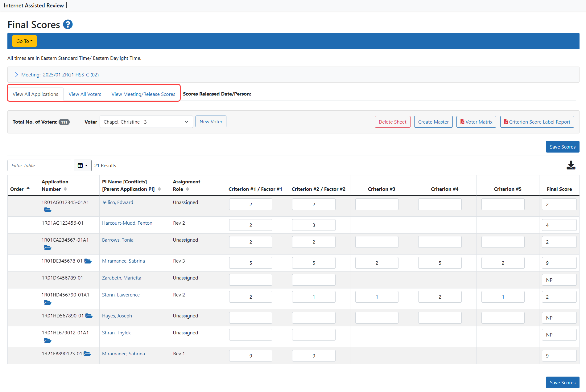Edit Final Score field for 1R21EB890123-01
The width and height of the screenshot is (586, 392).
[559, 356]
